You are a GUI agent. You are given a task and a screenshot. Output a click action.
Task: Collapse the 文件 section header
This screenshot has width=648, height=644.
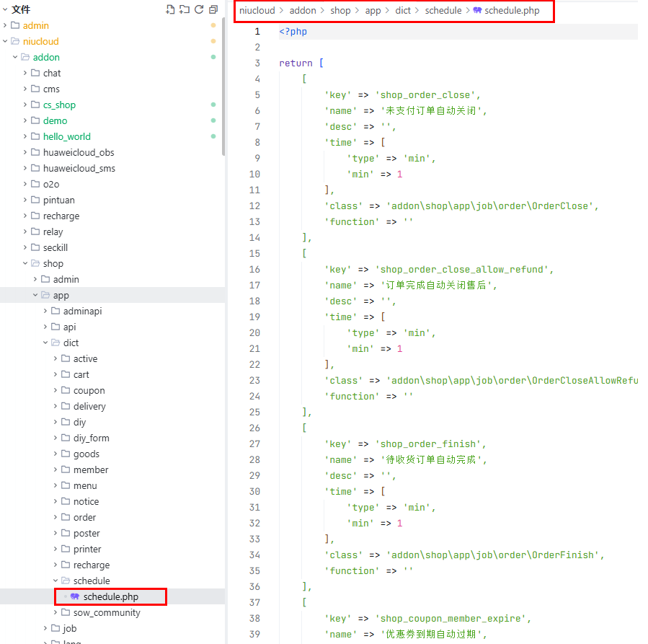point(5,10)
